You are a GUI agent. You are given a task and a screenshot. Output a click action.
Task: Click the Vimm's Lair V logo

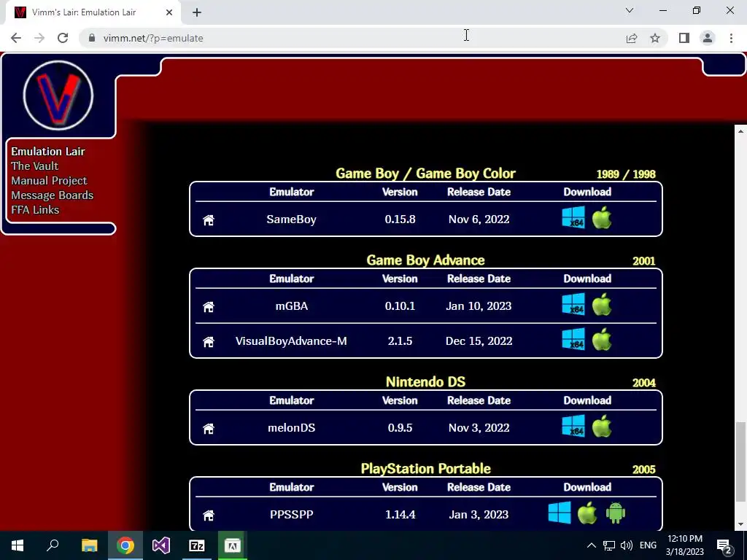pos(58,96)
